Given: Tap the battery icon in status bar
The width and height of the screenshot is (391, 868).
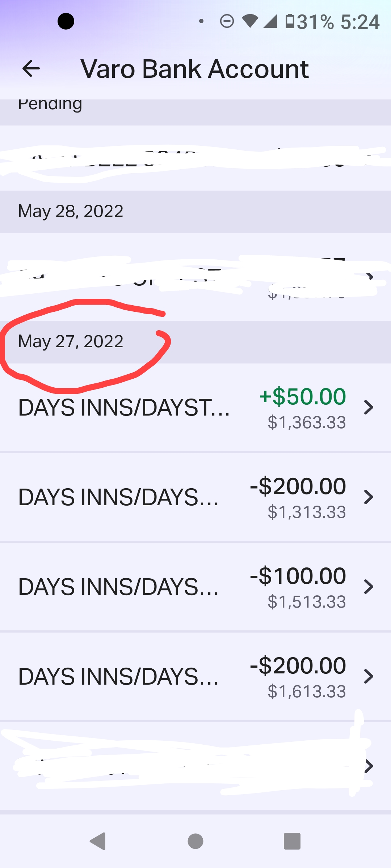Looking at the screenshot, I should coord(290,21).
